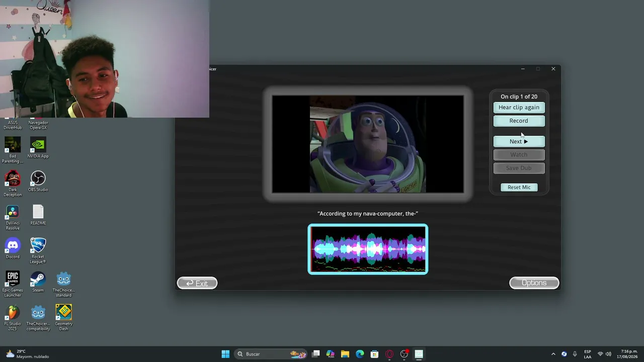
Task: Select TheChoicer standard desktop icon
Action: tap(63, 285)
